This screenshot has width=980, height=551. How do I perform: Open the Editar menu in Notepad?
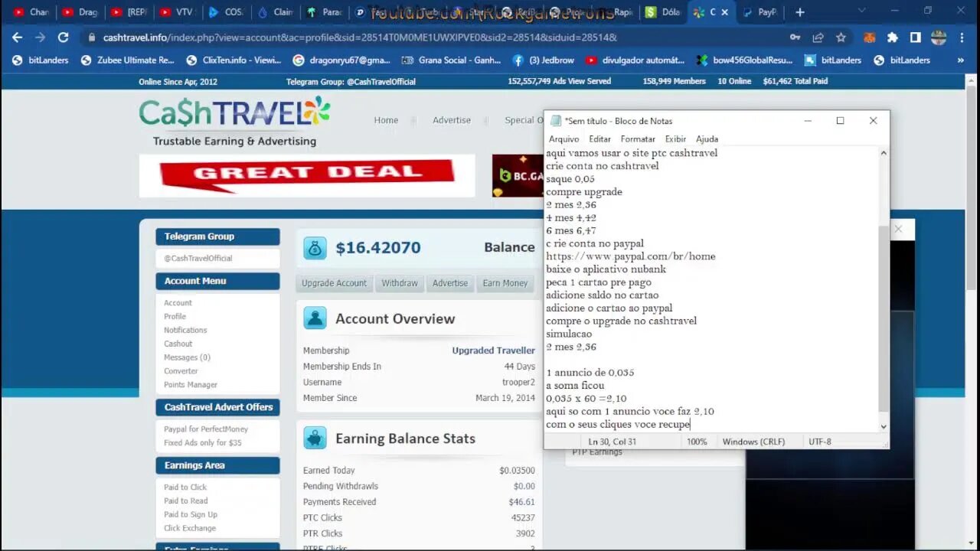(599, 139)
